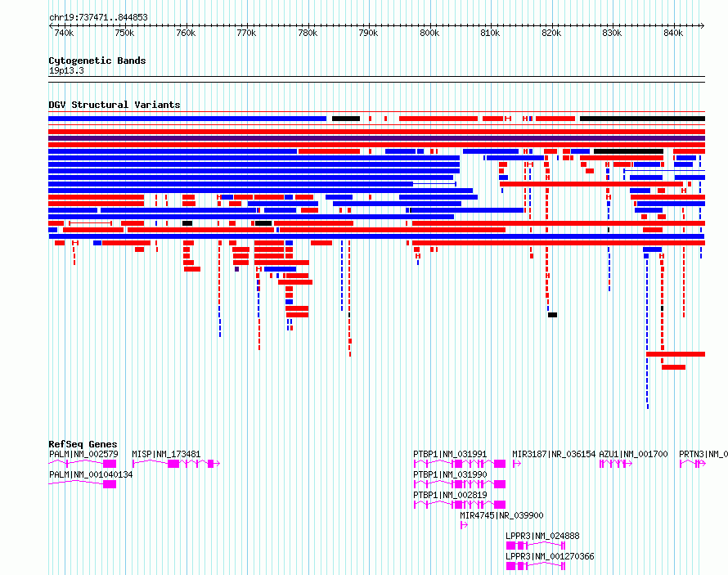Click the 840k scale tick label
The width and height of the screenshot is (728, 575).
[673, 33]
